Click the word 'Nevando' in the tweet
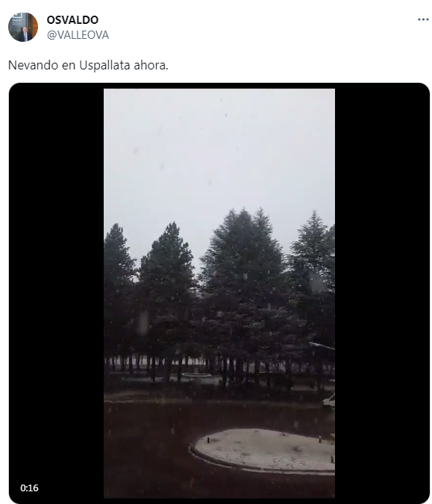432x504 pixels. coord(33,65)
